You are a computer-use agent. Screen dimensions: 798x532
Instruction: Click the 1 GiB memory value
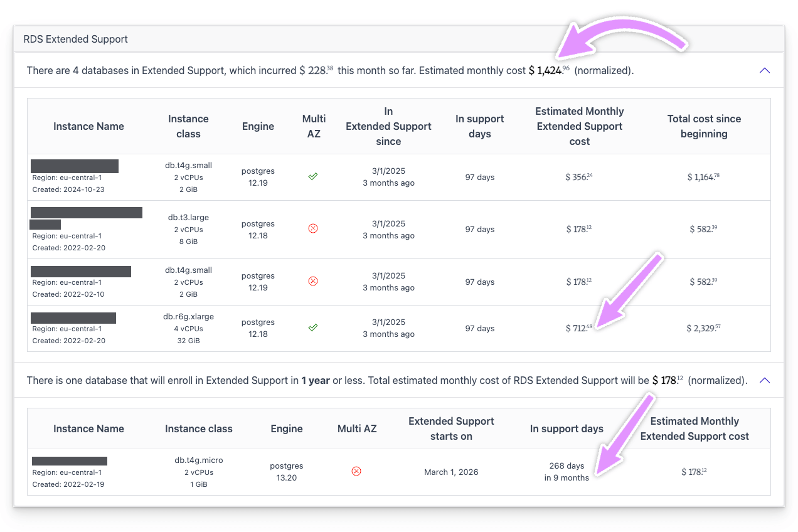[199, 484]
